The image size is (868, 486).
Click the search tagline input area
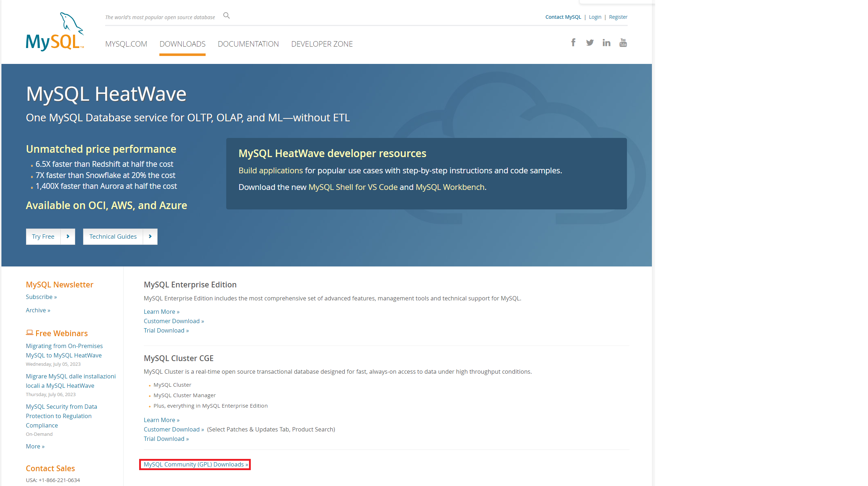tap(160, 17)
